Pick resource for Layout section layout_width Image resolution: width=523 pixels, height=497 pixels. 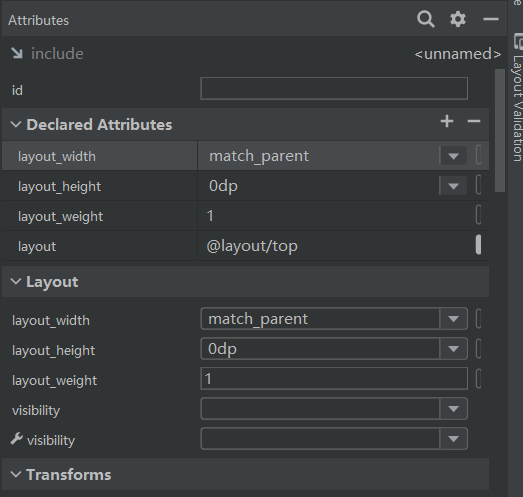(478, 319)
